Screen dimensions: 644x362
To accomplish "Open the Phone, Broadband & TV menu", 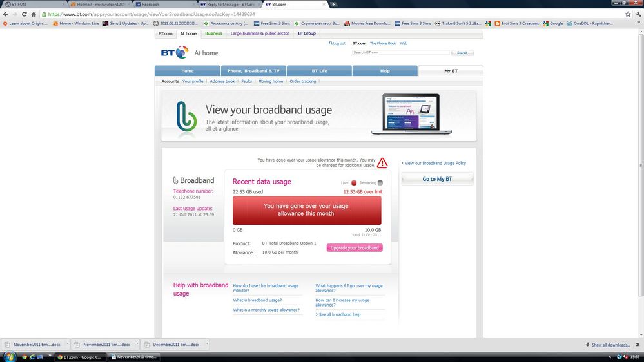I will pos(253,71).
